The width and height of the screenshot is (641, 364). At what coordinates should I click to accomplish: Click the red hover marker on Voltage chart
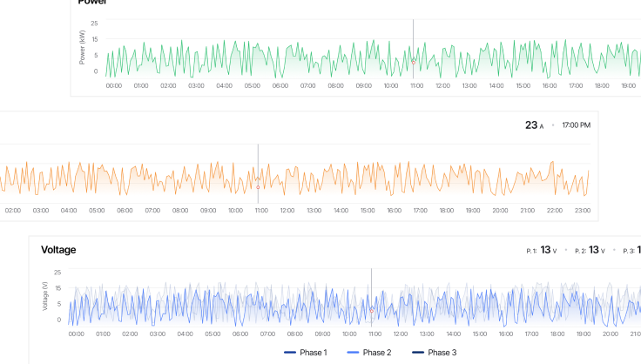[372, 309]
